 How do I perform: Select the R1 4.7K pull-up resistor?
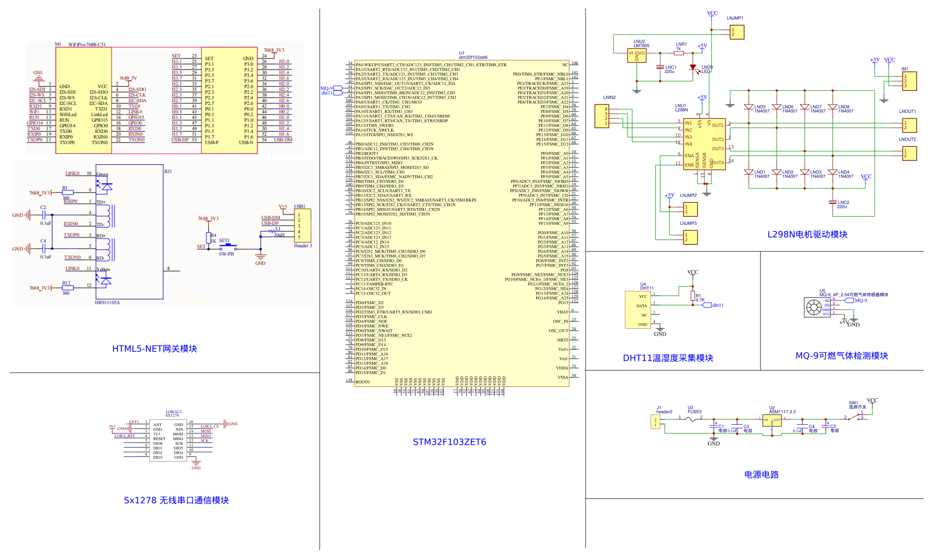(x=693, y=296)
